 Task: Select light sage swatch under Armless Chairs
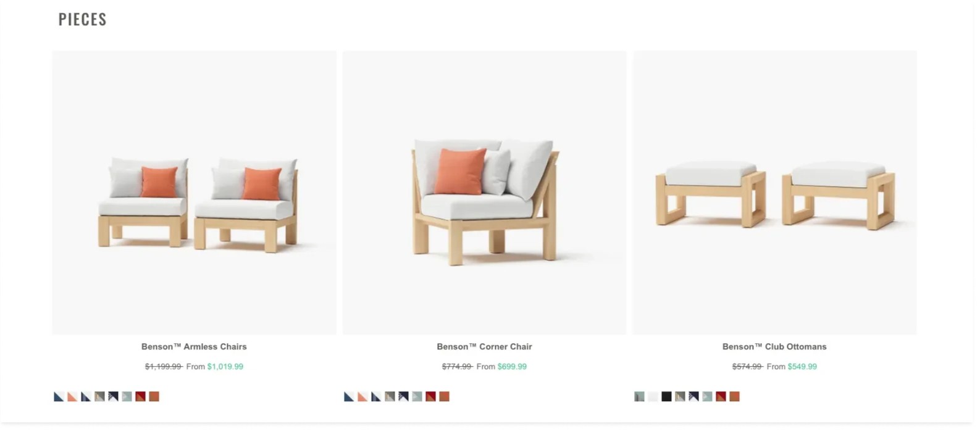click(x=127, y=396)
